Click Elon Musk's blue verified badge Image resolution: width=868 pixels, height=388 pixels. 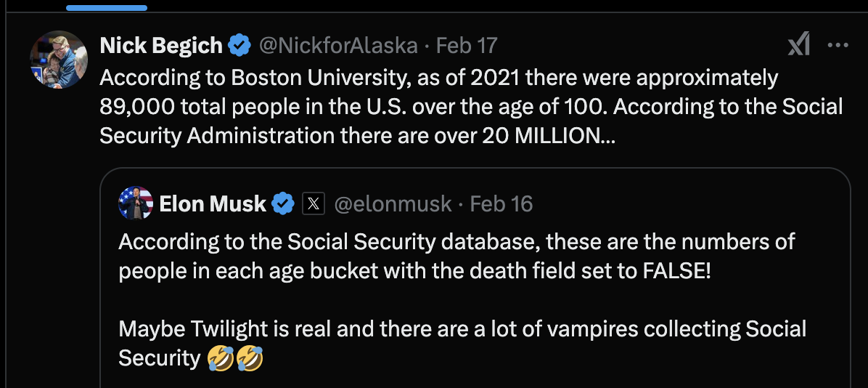pos(283,204)
